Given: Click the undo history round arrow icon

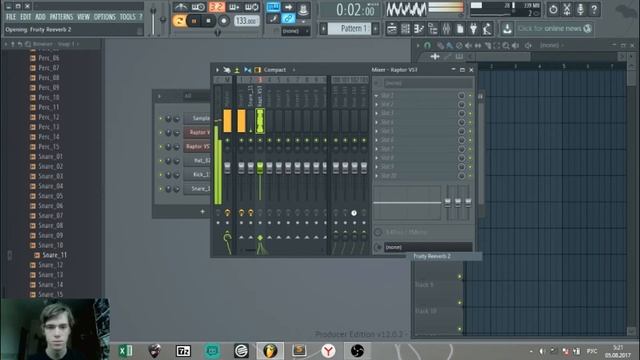Looking at the screenshot, I should tap(553, 9).
